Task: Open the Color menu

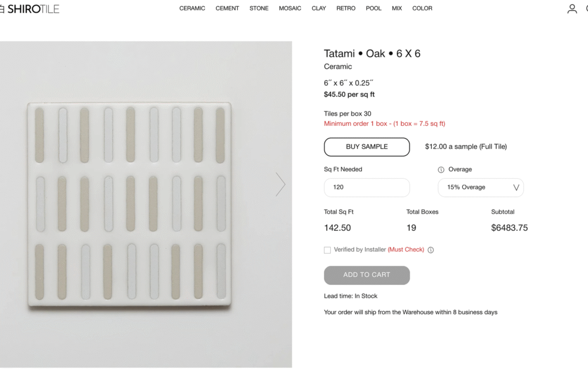Action: pos(422,9)
